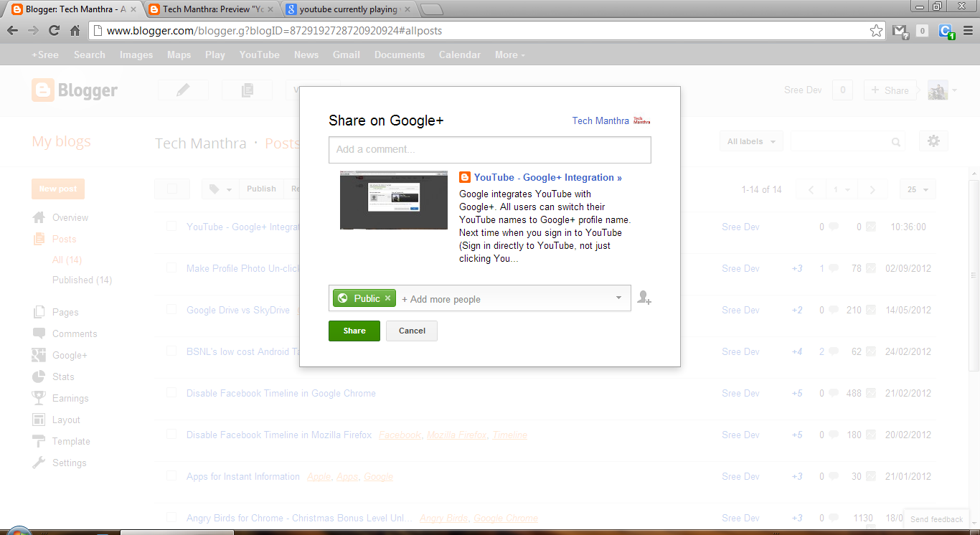Viewport: 980px width, 535px height.
Task: Go to the next page of posts
Action: click(872, 189)
